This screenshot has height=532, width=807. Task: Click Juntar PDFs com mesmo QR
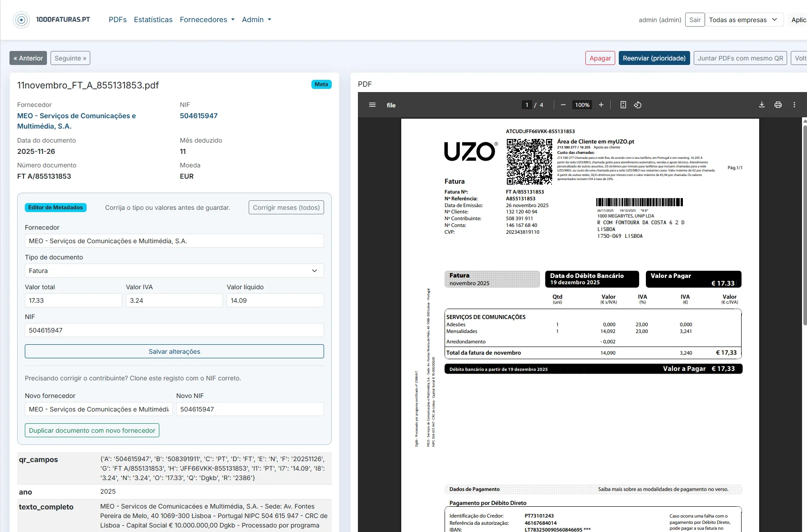tap(741, 58)
